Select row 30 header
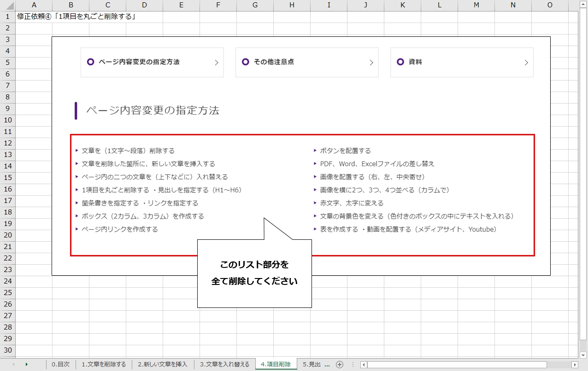The width and height of the screenshot is (588, 371). (x=7, y=350)
